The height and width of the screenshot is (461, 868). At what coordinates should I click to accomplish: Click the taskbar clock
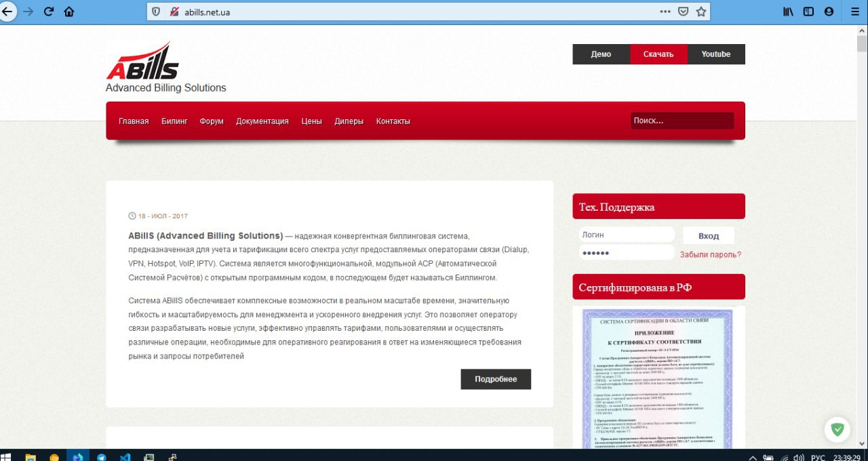[x=847, y=457]
